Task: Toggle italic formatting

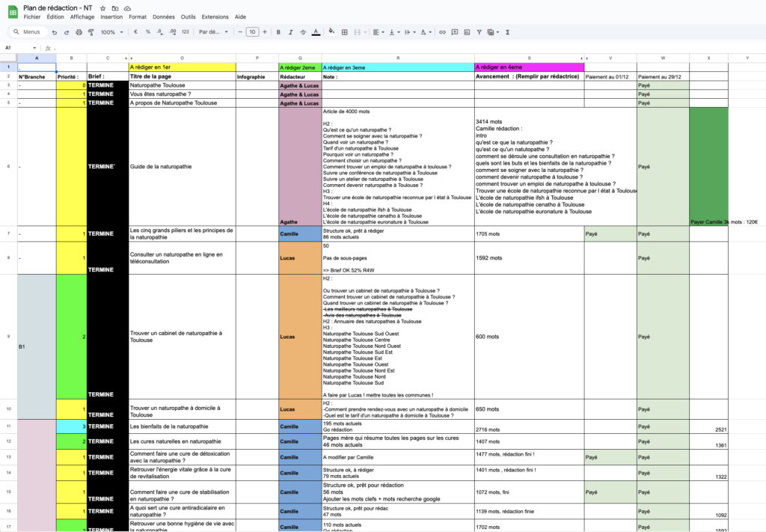Action: point(289,32)
